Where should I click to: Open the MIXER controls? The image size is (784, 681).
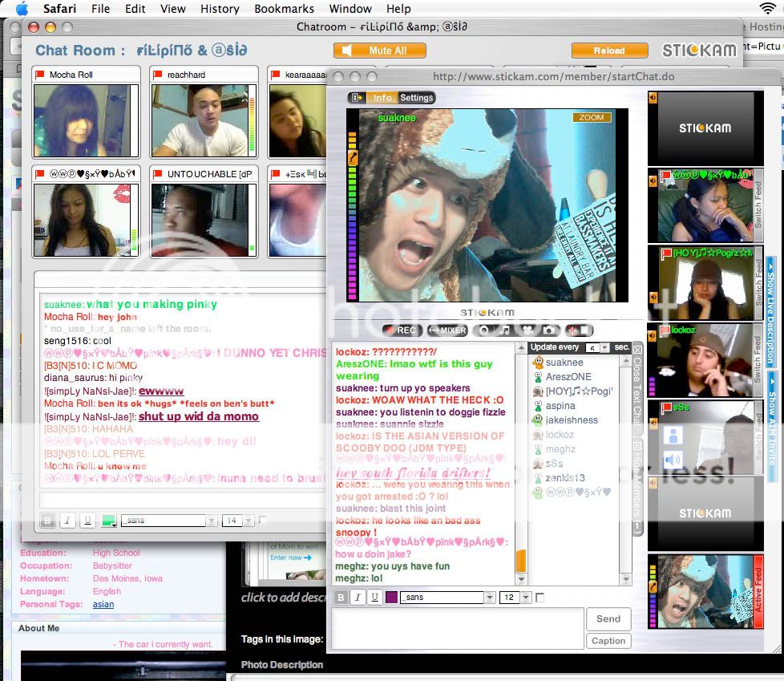[446, 330]
